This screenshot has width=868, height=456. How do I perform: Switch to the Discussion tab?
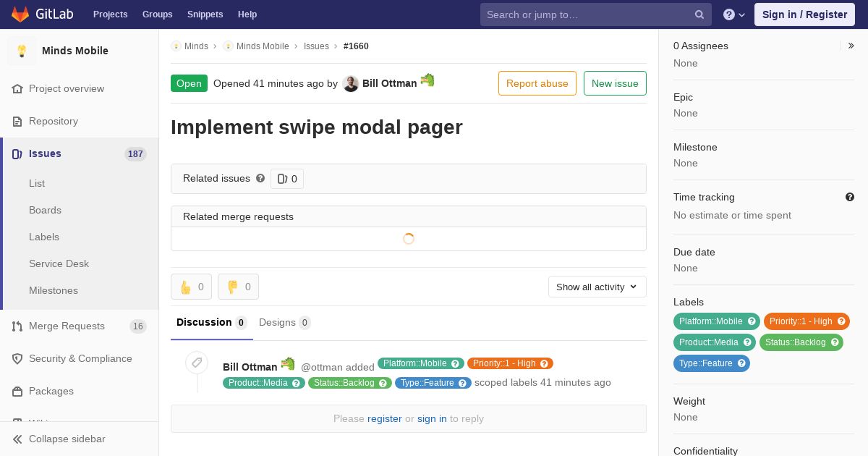pyautogui.click(x=212, y=323)
